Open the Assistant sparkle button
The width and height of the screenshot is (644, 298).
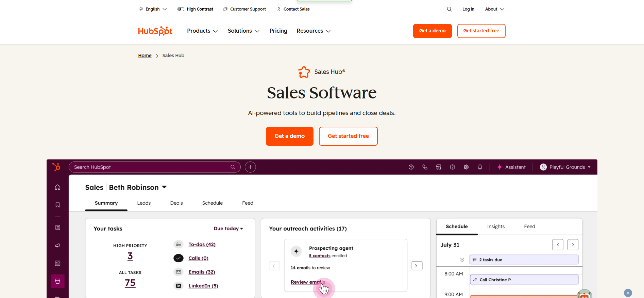click(511, 167)
